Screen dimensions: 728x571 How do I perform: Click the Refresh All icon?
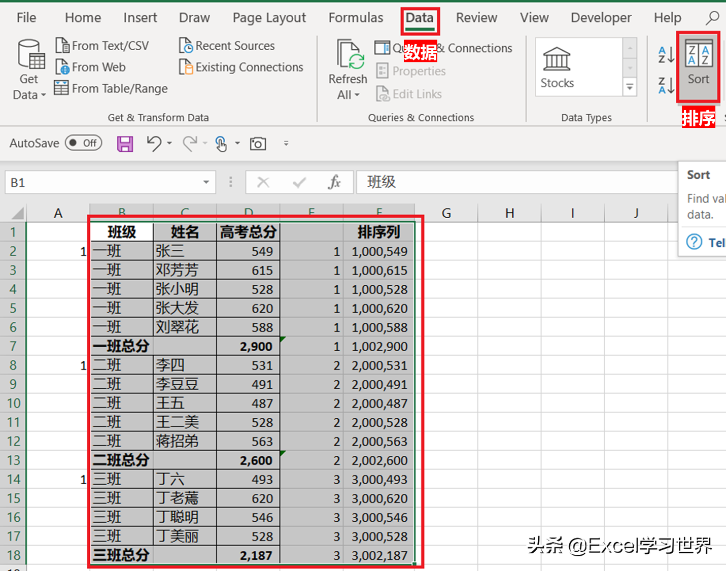click(350, 55)
